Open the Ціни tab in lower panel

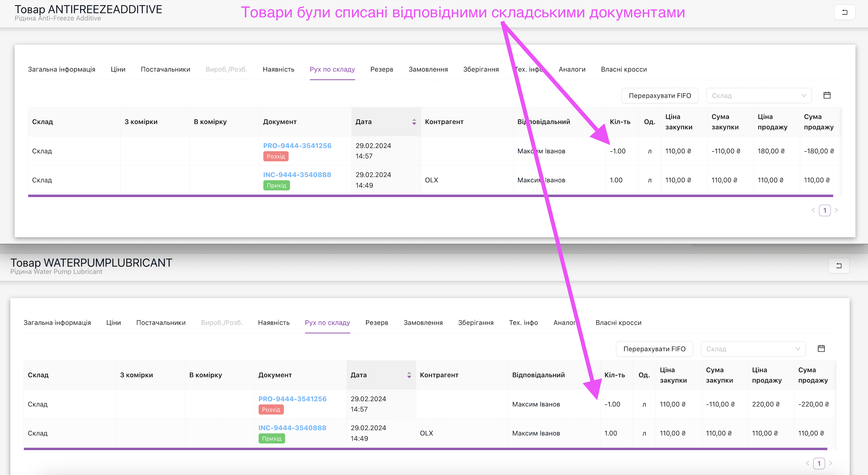click(113, 323)
